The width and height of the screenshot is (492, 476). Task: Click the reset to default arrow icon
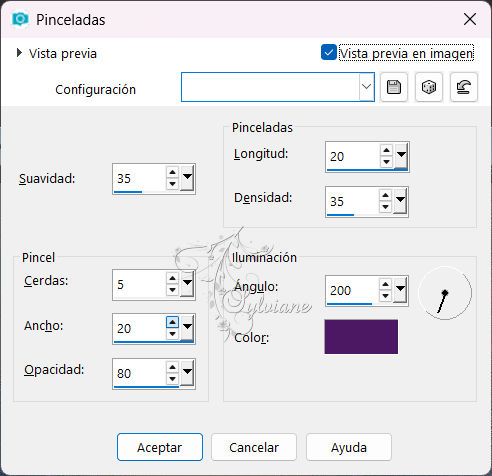pyautogui.click(x=464, y=87)
